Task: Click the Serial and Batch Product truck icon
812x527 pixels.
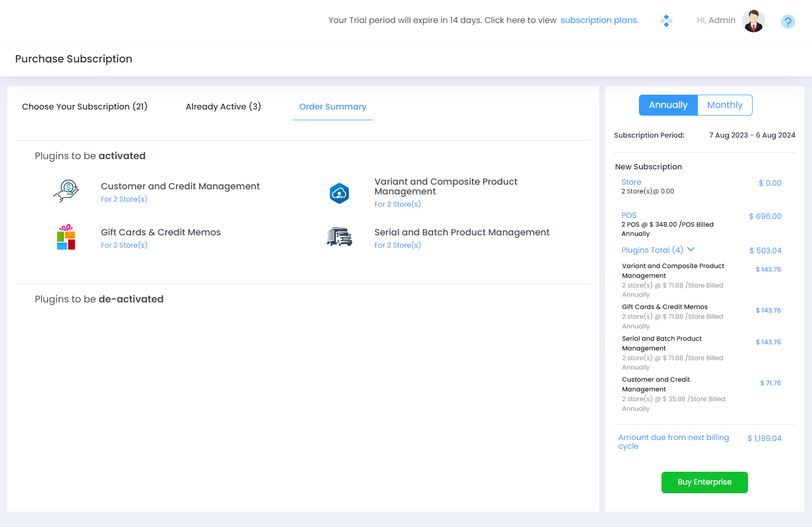Action: [339, 237]
